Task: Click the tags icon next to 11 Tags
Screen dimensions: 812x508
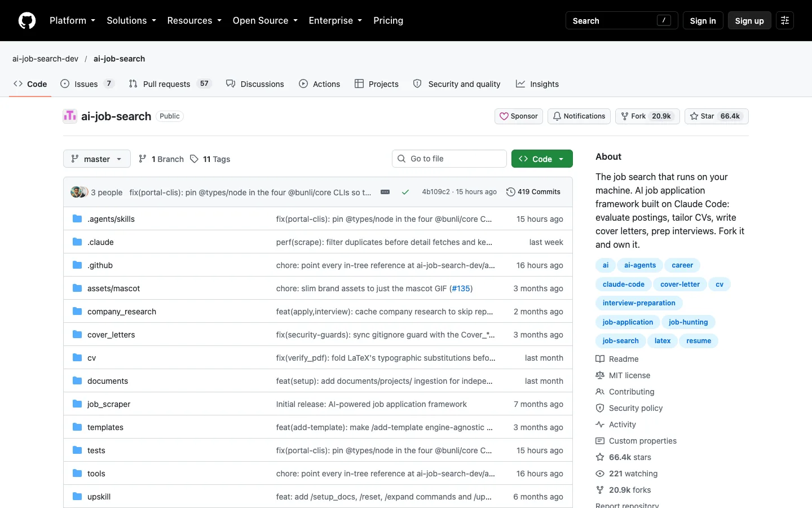Action: coord(194,159)
